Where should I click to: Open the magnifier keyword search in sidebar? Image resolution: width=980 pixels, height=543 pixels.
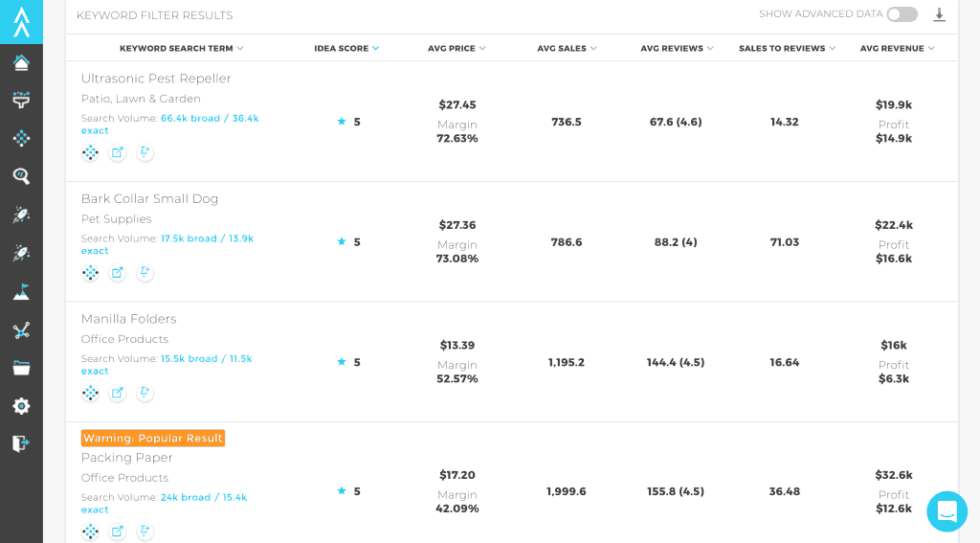pyautogui.click(x=21, y=176)
